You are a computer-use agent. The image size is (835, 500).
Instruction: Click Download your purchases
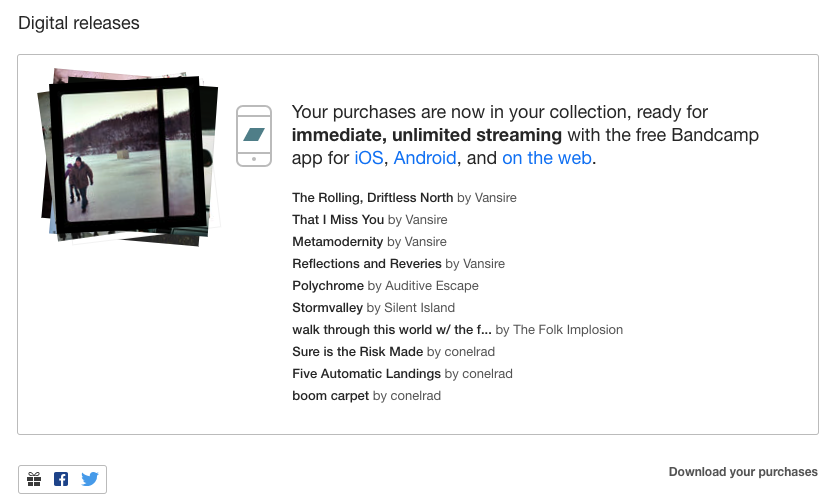coord(743,472)
